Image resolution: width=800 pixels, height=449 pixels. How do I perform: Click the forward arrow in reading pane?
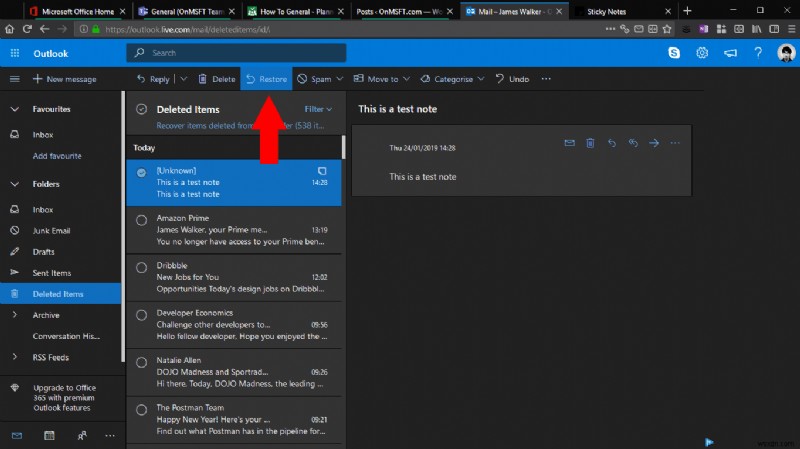[x=654, y=143]
